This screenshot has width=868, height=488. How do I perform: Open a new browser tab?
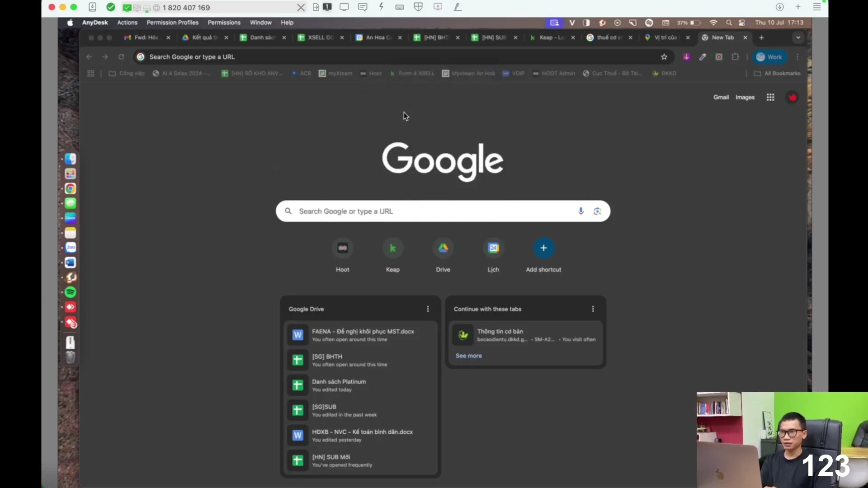(x=761, y=38)
